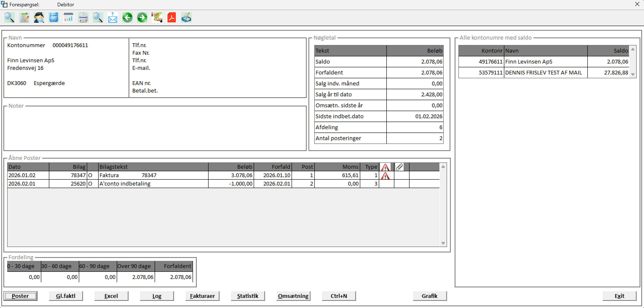Export data with the Excel button

click(x=111, y=296)
